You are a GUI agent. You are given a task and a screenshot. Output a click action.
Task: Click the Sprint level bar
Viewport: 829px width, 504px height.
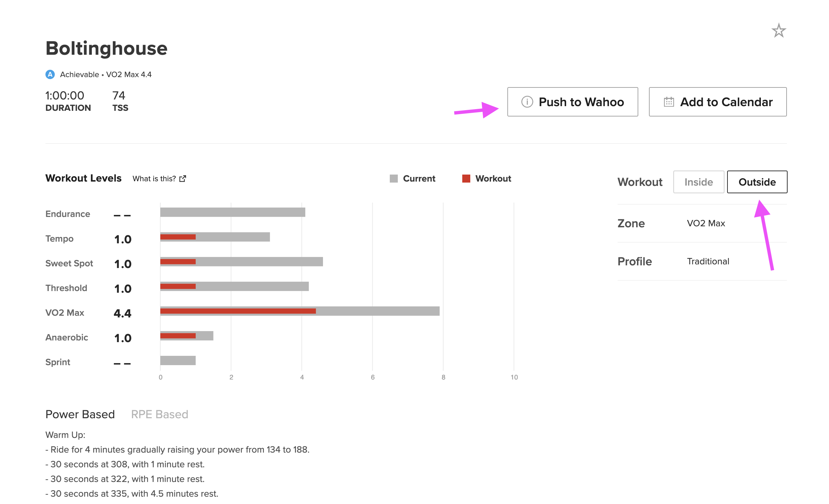tap(178, 360)
